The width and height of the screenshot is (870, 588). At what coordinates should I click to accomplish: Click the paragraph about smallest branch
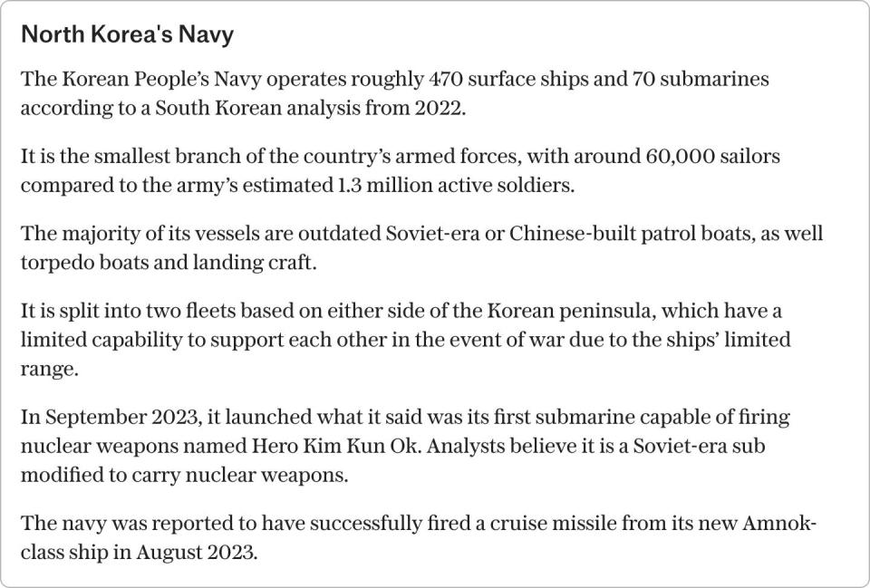400,170
